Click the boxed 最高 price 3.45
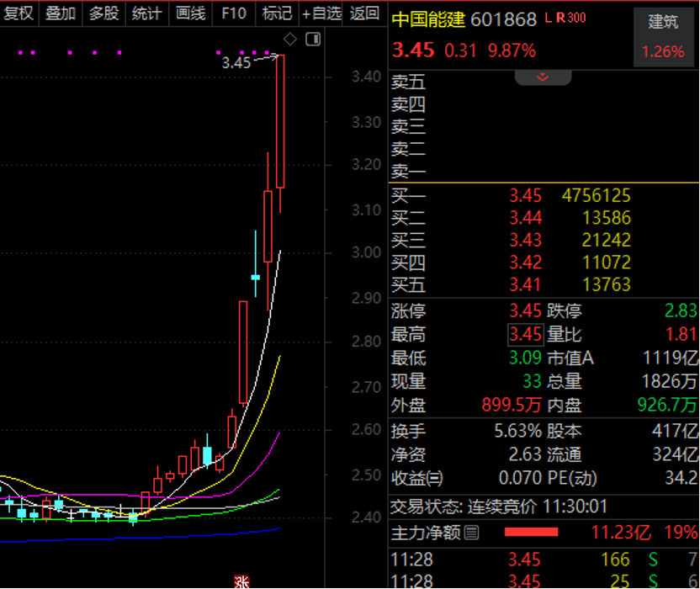Screen dimensions: 700x589 (525, 334)
